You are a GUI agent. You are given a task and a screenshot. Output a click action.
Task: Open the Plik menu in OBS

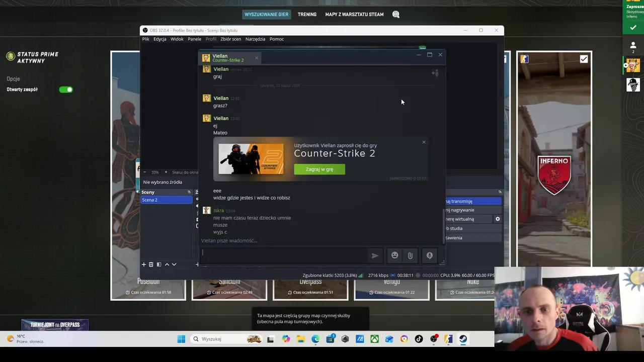tap(145, 39)
